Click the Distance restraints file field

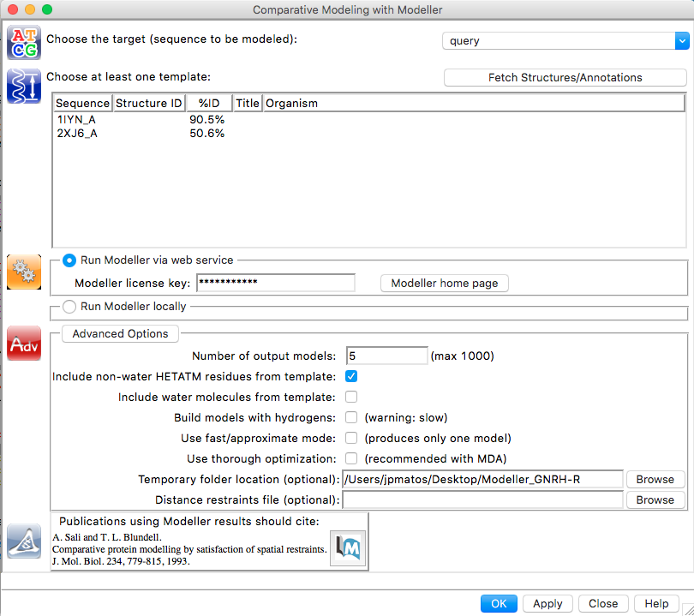pos(483,500)
